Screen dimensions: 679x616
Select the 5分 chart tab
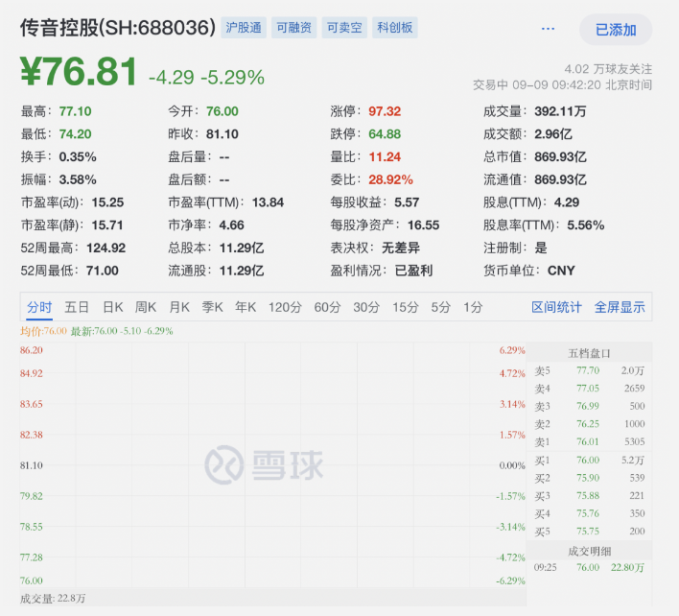[x=441, y=307]
